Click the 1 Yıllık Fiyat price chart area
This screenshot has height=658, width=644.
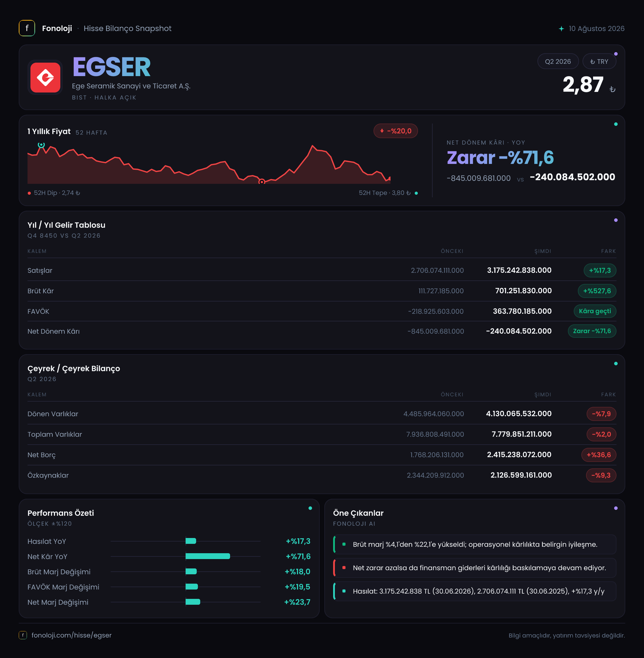tap(209, 163)
